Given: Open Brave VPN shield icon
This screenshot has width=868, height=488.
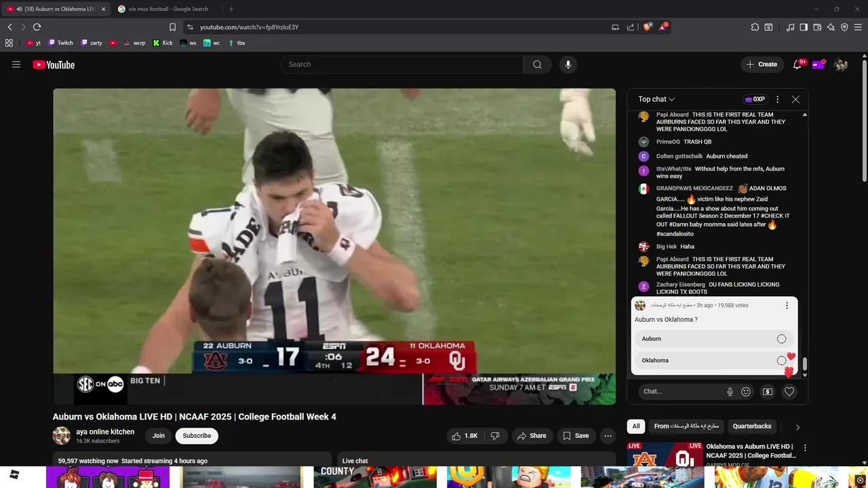Looking at the screenshot, I should coord(844,27).
